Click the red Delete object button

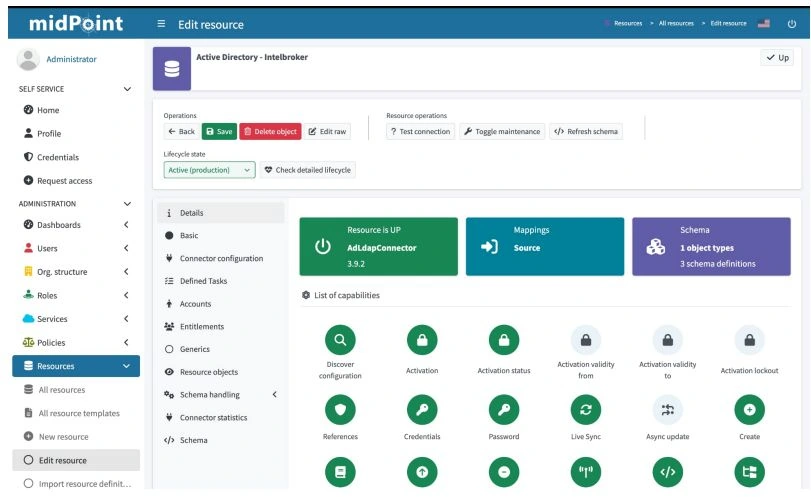coord(270,131)
